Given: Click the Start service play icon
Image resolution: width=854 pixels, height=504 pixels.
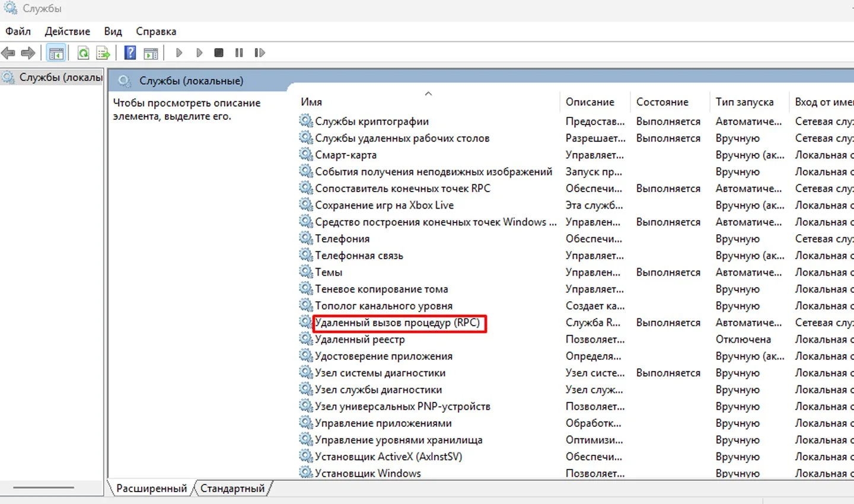Looking at the screenshot, I should pyautogui.click(x=179, y=53).
